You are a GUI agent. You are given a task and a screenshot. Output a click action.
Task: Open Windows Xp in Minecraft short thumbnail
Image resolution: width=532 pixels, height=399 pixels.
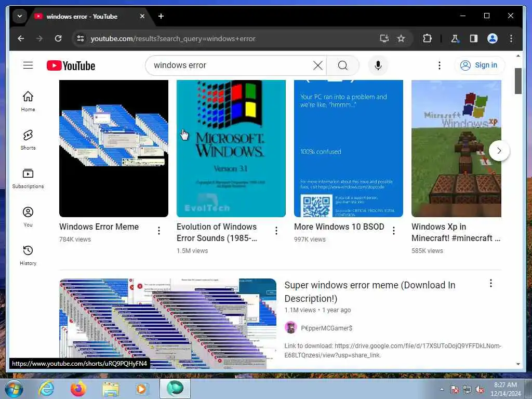coord(456,148)
